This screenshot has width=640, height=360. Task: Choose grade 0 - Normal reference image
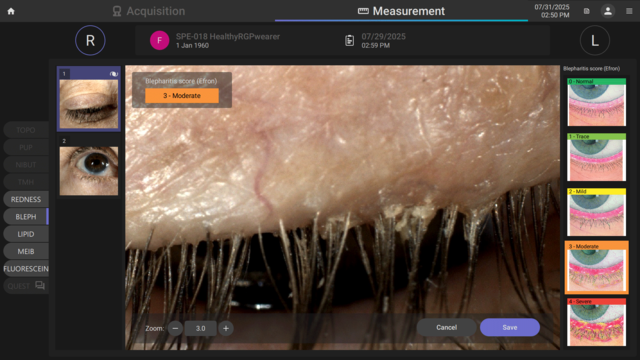[x=596, y=102]
